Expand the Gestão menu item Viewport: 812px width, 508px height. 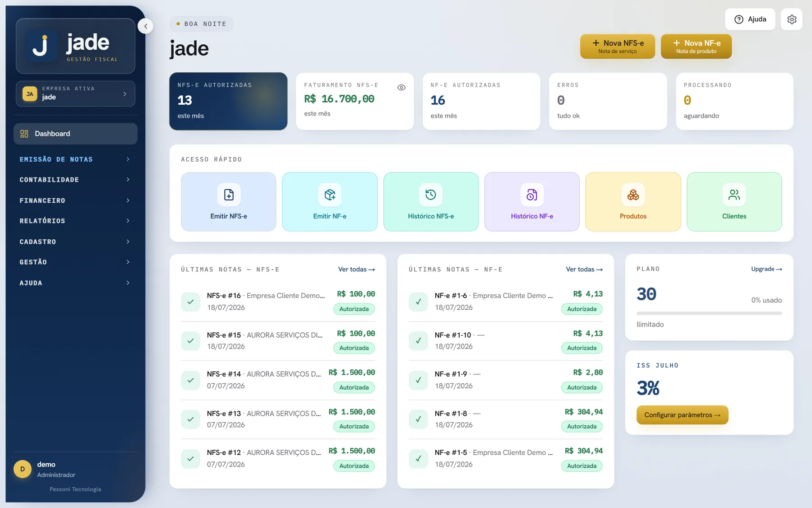click(75, 262)
